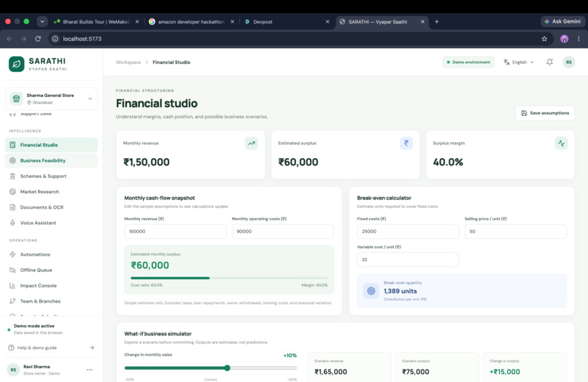Click the 1,389 units break-even value
The width and height of the screenshot is (588, 382).
coord(400,291)
